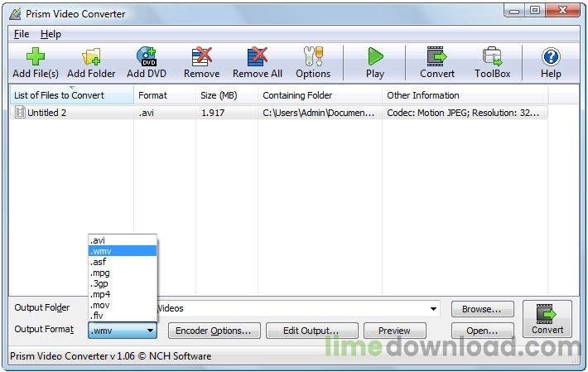The width and height of the screenshot is (588, 372).
Task: Click the Browse... button
Action: click(x=482, y=309)
